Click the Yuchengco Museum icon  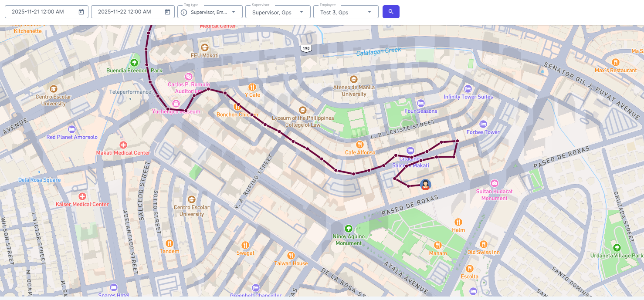(176, 104)
